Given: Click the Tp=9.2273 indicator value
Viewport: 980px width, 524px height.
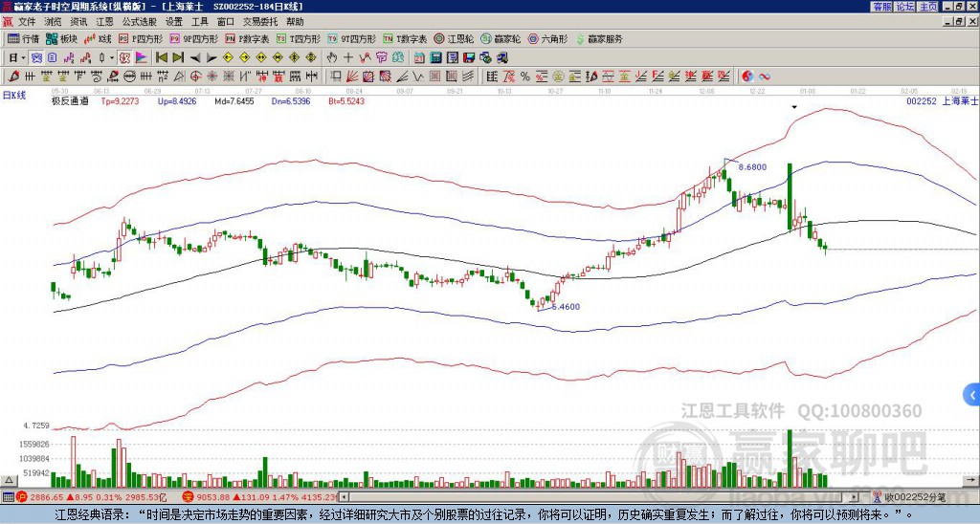Looking at the screenshot, I should [x=120, y=100].
